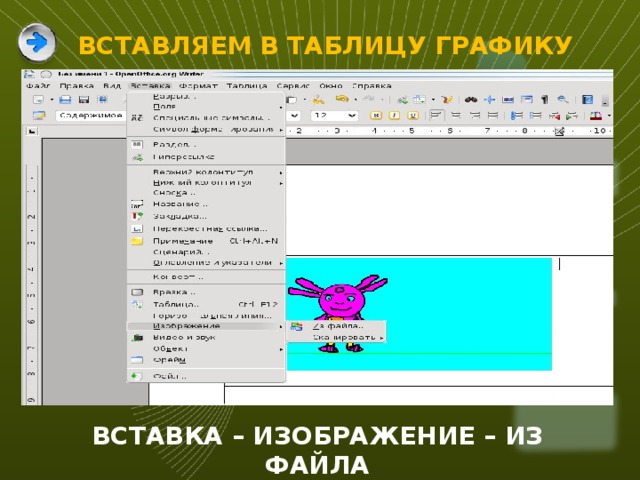Image resolution: width=640 pixels, height=480 pixels.
Task: Select "Примечание" menu entry
Action: tap(206, 241)
